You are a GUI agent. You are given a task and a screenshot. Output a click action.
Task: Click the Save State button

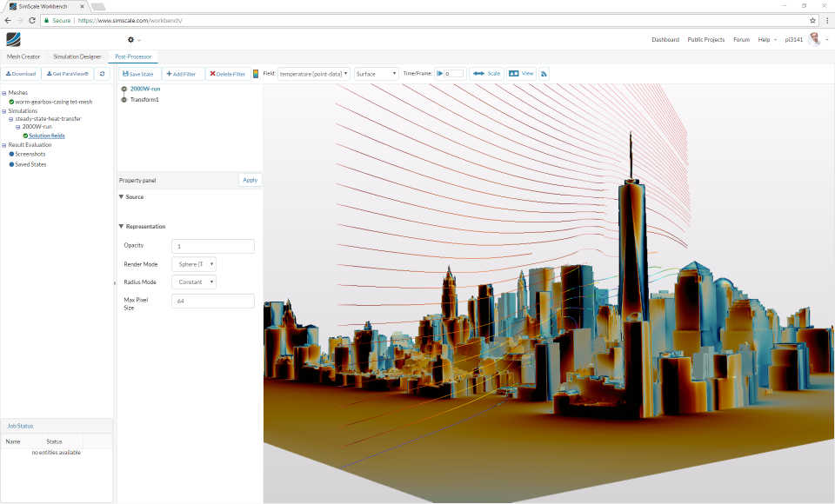tap(137, 73)
